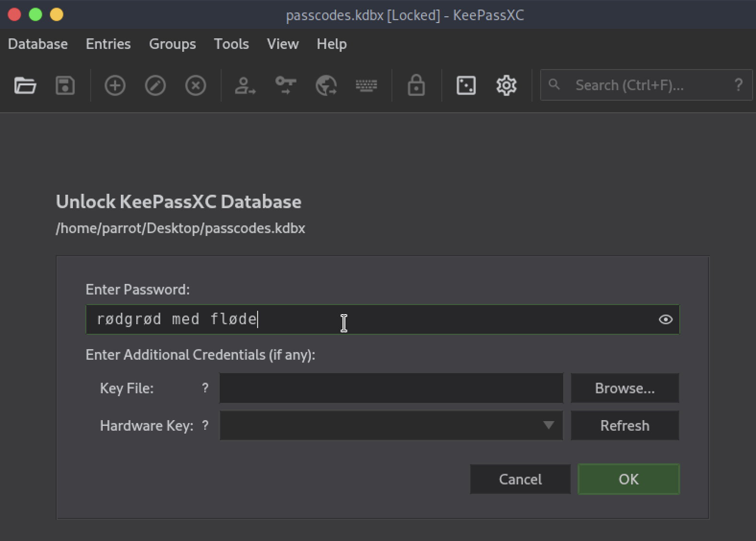Image resolution: width=756 pixels, height=541 pixels.
Task: Copy URL globe icon in toolbar
Action: coord(326,86)
